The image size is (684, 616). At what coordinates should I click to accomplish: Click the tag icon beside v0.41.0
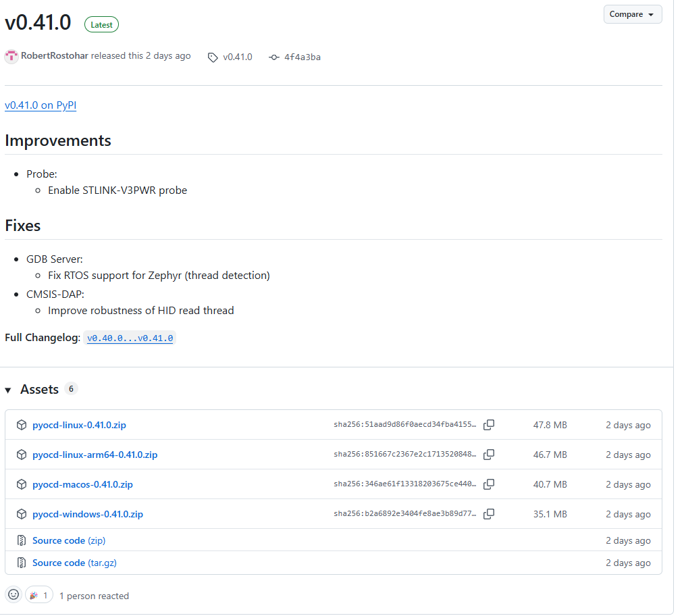pos(213,57)
